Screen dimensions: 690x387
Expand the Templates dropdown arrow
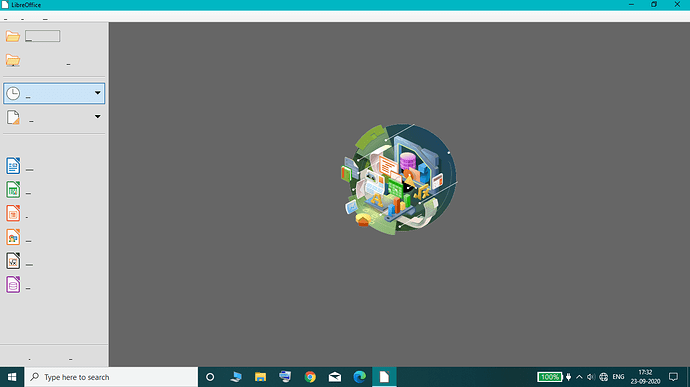[98, 117]
